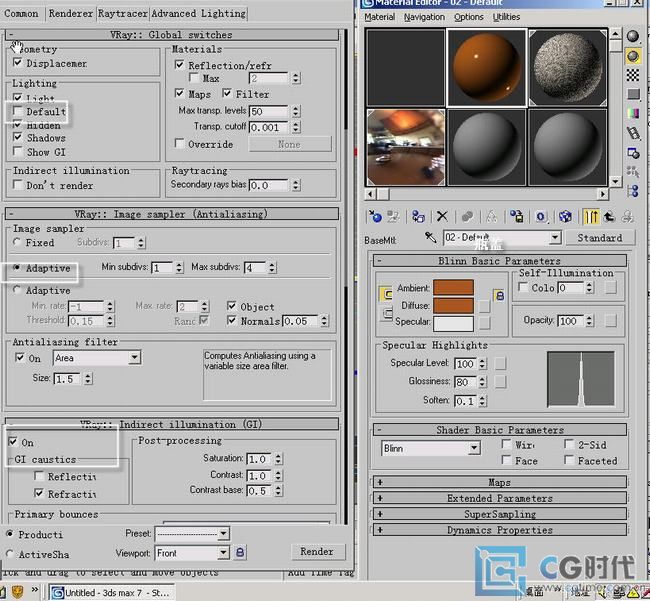
Task: Open 3ds max 7 taskbar button
Action: [x=111, y=593]
